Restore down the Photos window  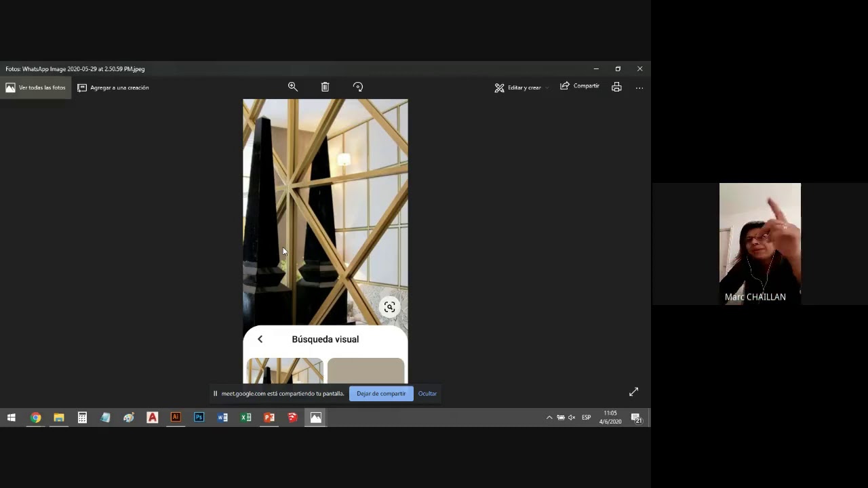(x=618, y=69)
